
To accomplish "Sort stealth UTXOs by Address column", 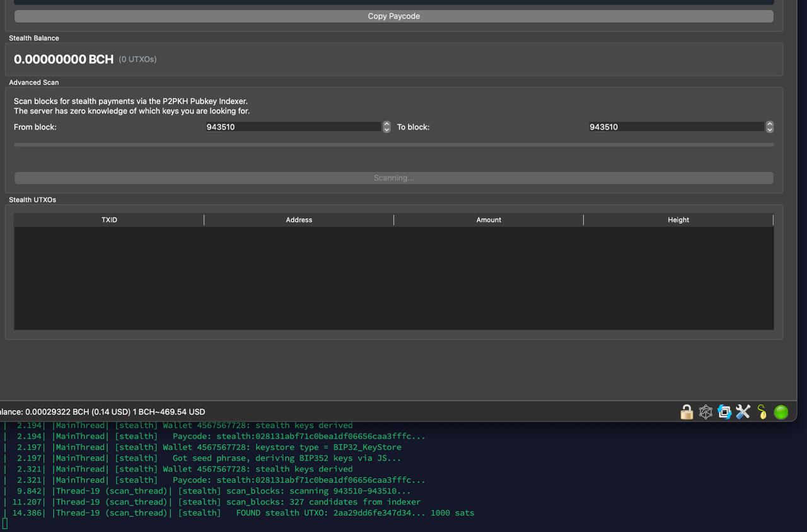I will point(299,220).
